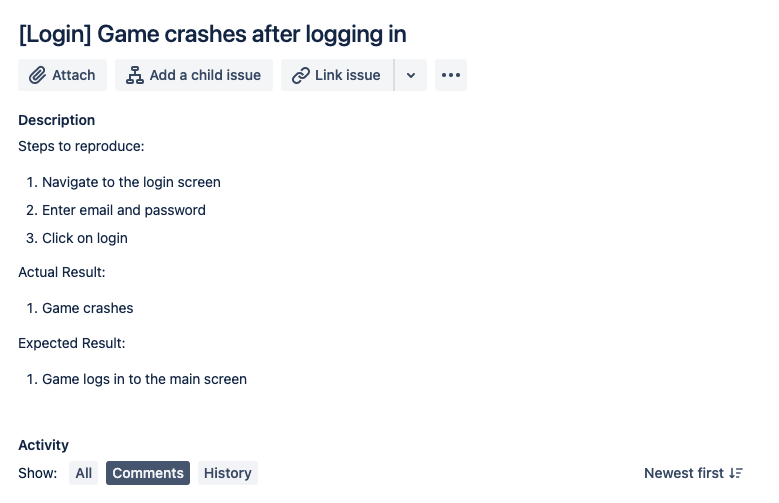Click the "Game crashes" list item
Viewport: 779px width, 503px height.
[x=88, y=308]
